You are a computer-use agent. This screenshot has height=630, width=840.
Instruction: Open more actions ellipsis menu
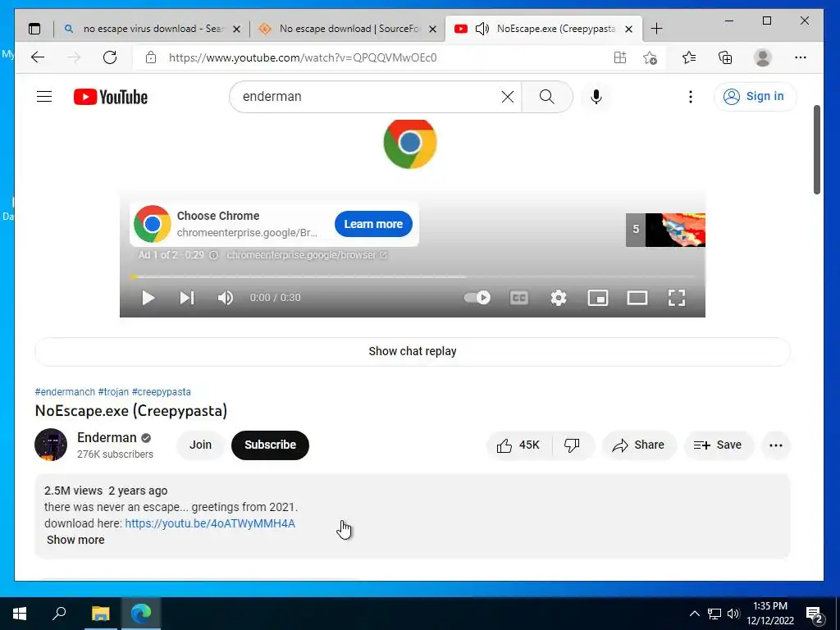[x=776, y=445]
